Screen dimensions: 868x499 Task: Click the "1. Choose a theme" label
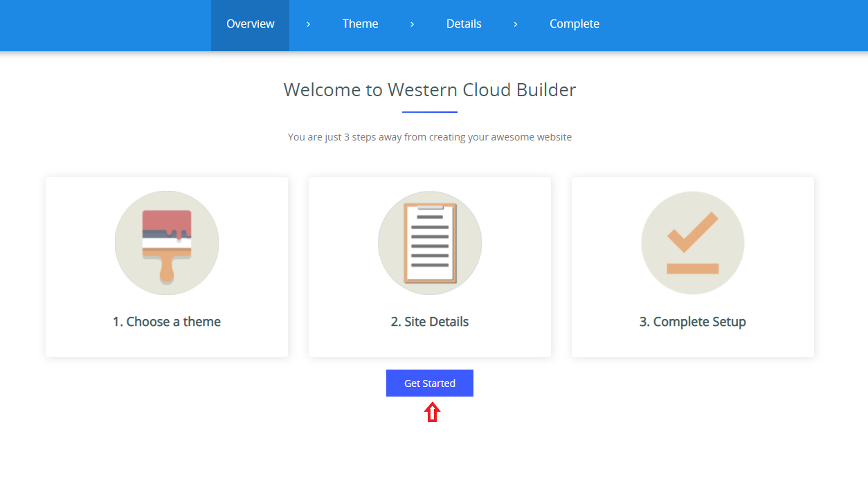[x=167, y=322]
